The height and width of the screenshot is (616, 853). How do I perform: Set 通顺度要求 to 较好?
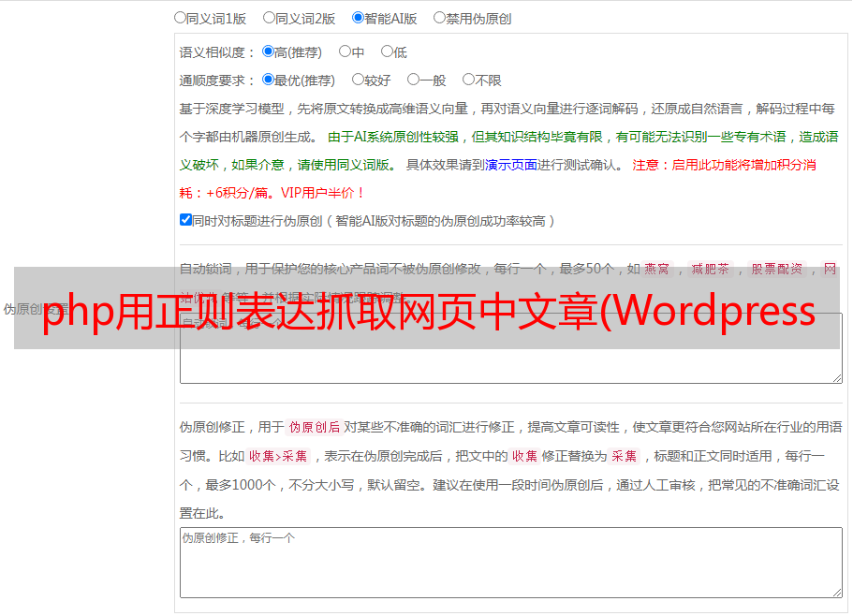point(358,80)
